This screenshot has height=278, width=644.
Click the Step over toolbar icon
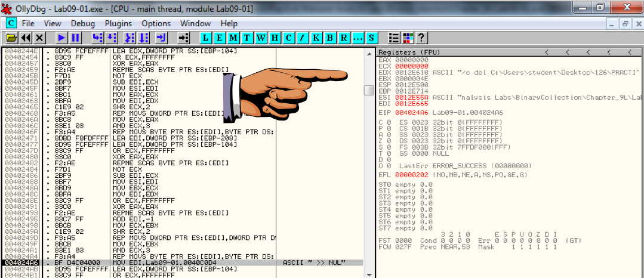pos(112,38)
